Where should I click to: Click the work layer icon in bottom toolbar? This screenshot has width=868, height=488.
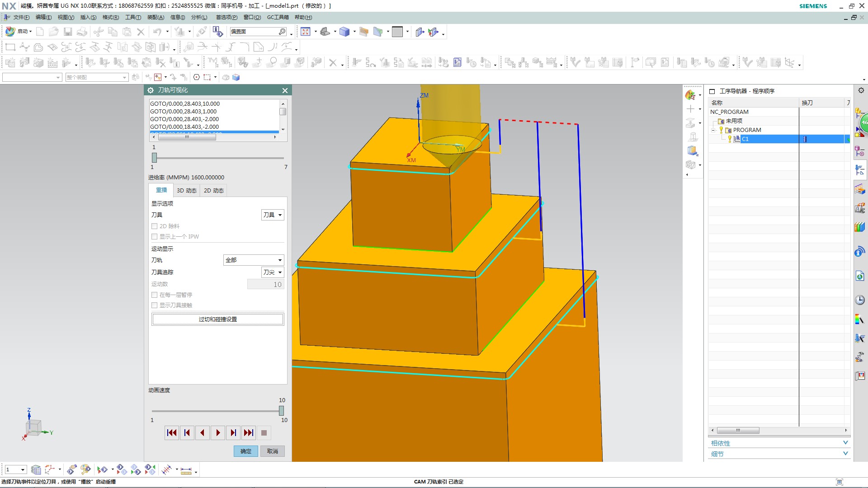point(36,470)
